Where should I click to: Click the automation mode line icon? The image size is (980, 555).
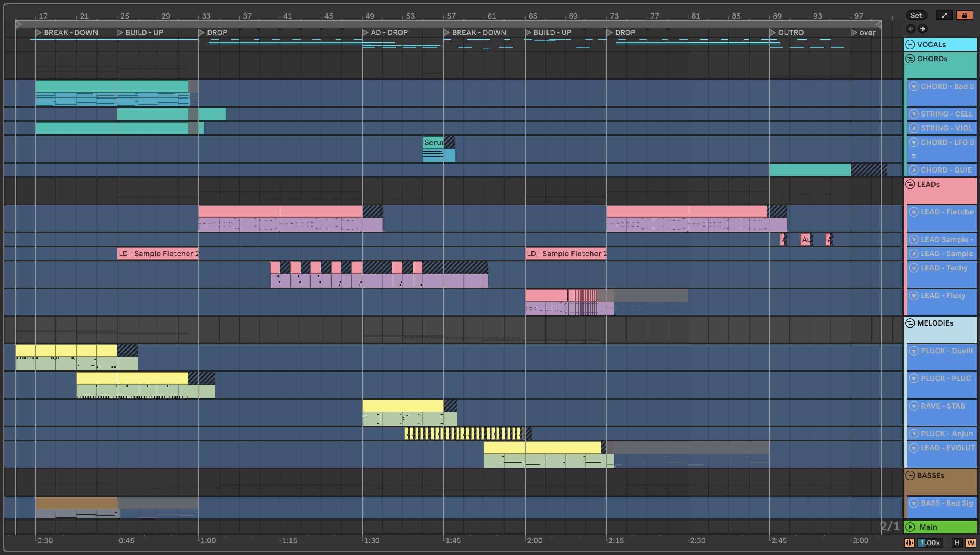tap(944, 15)
